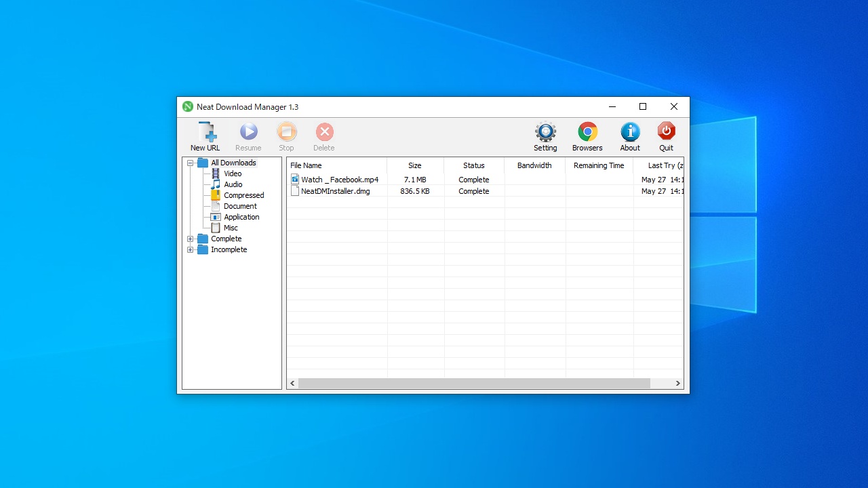Click the scrollbar right arrow
Screen dimensions: 868x488
click(677, 383)
